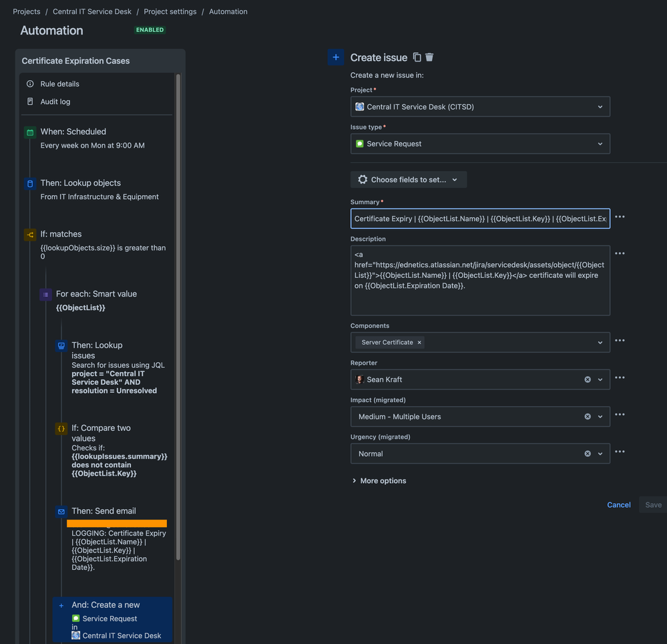
Task: Click the Lookup objects database icon
Action: pyautogui.click(x=30, y=184)
